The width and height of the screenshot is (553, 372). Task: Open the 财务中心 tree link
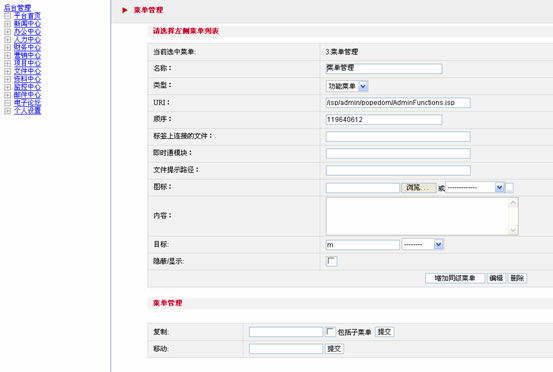pyautogui.click(x=27, y=47)
